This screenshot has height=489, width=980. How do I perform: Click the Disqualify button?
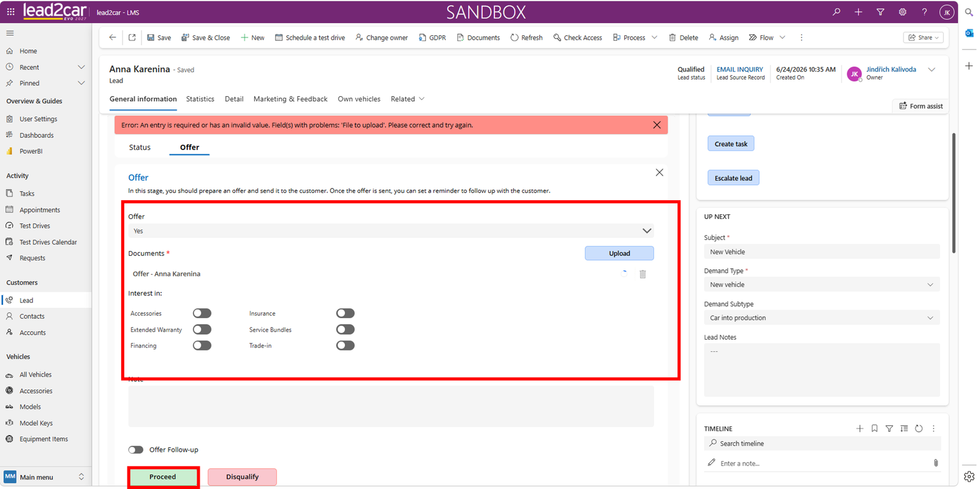242,477
